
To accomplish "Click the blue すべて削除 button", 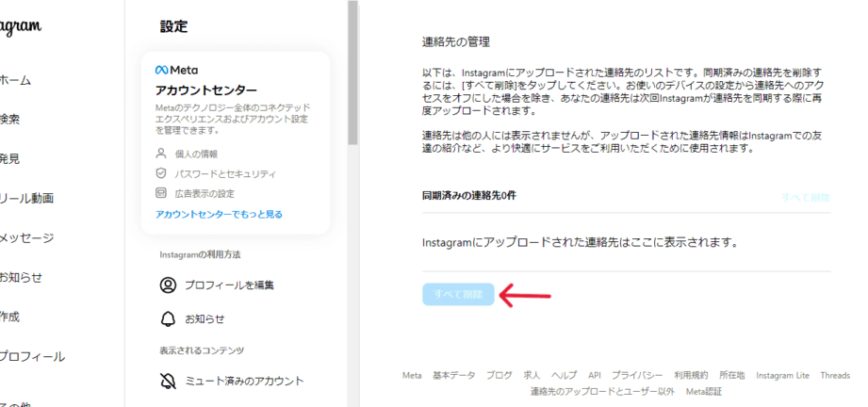I will coord(458,295).
